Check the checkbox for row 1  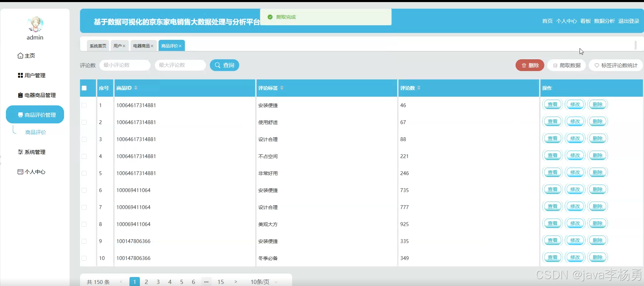[x=84, y=105]
